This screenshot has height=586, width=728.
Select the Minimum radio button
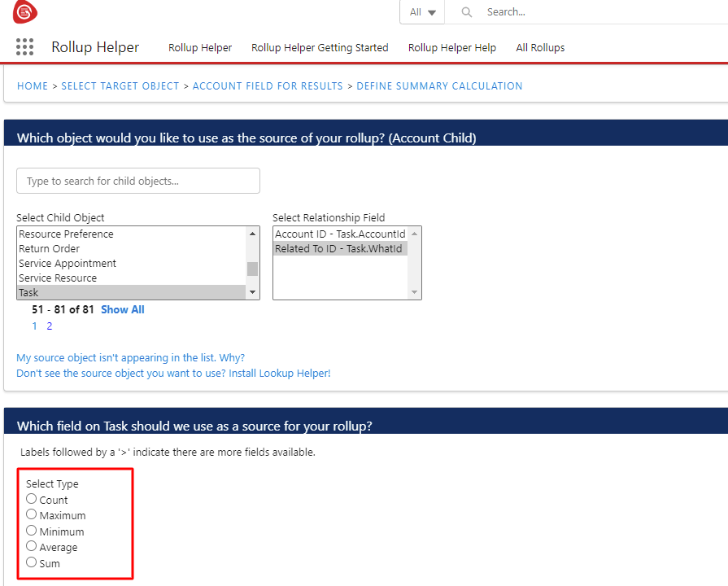click(x=31, y=530)
